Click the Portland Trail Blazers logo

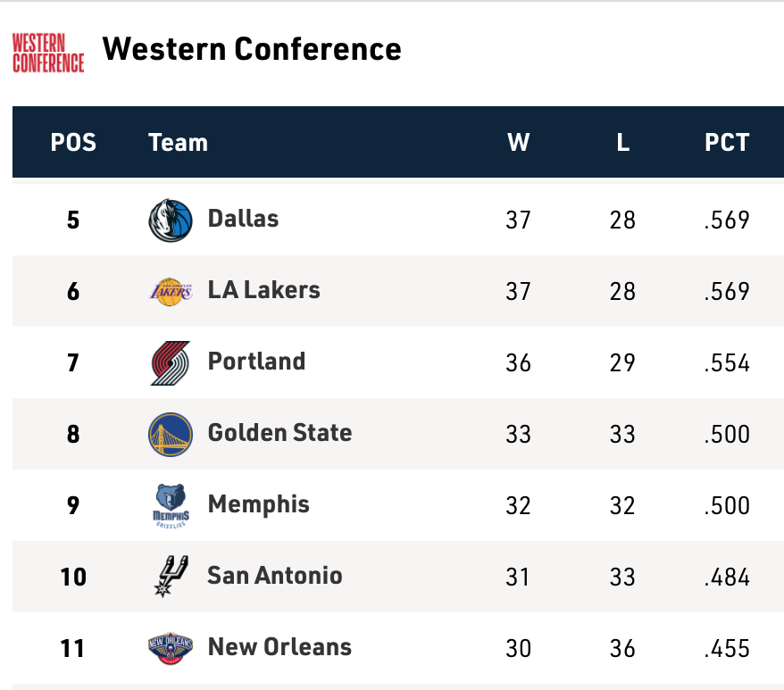[171, 363]
